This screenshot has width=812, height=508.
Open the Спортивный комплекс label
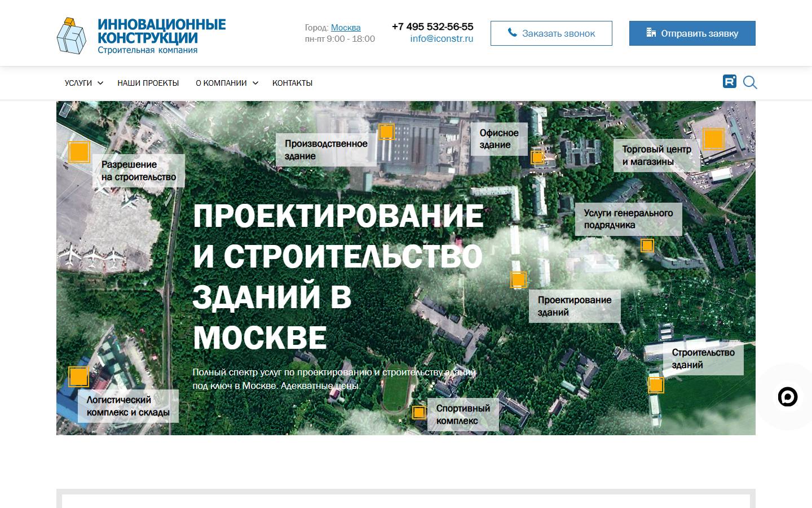463,414
